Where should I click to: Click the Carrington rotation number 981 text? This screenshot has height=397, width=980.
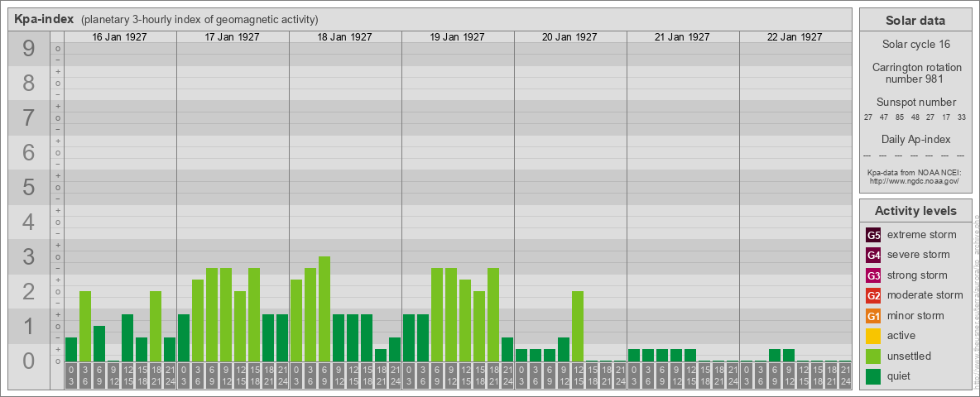(x=915, y=73)
